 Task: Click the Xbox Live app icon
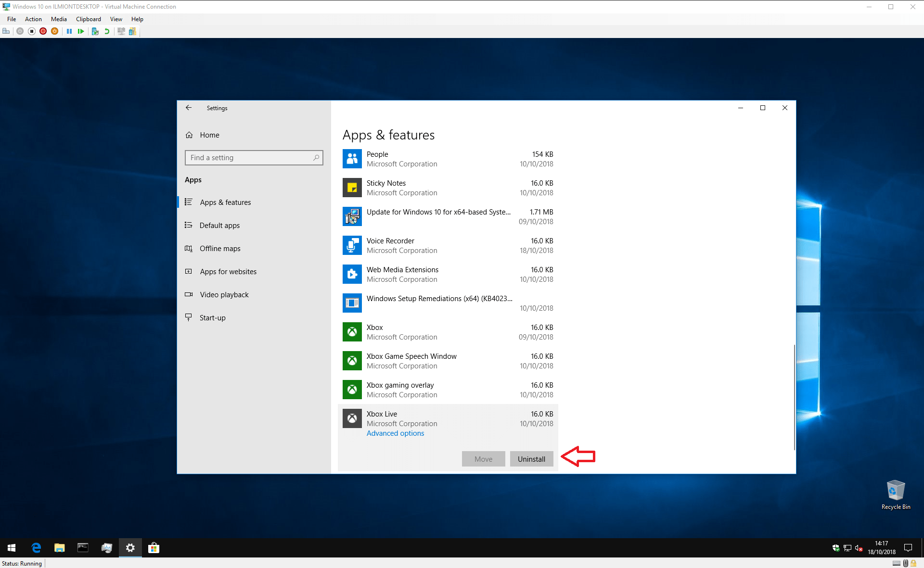pyautogui.click(x=352, y=418)
